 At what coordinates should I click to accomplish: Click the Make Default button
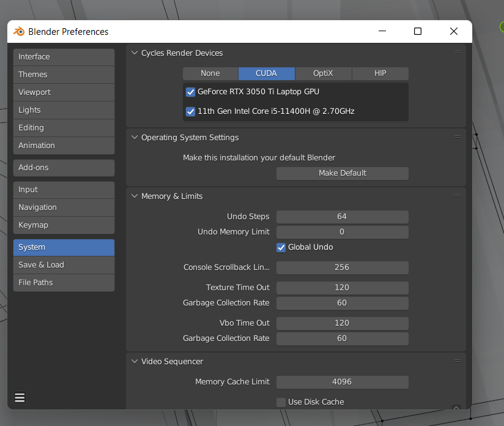(x=342, y=173)
